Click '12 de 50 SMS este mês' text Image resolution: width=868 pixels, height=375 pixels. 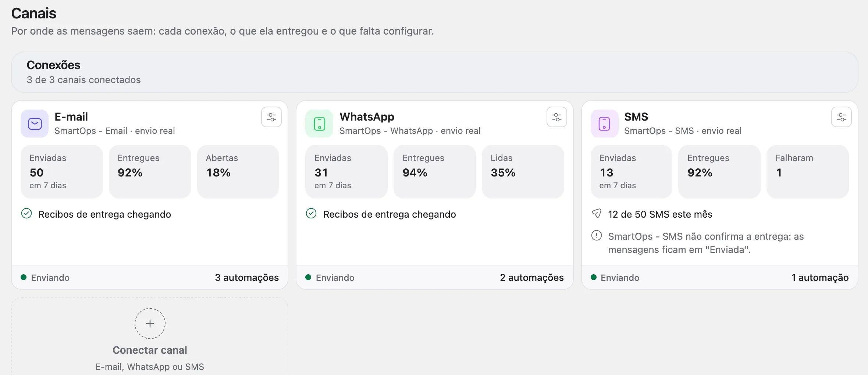[x=660, y=214]
